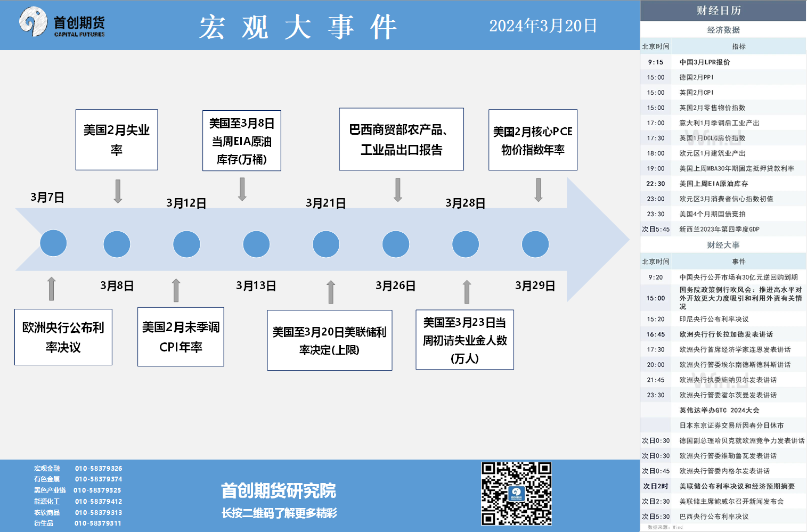
Task: Click the 日本东京证券交易所因春分日休市 row
Action: 723,425
